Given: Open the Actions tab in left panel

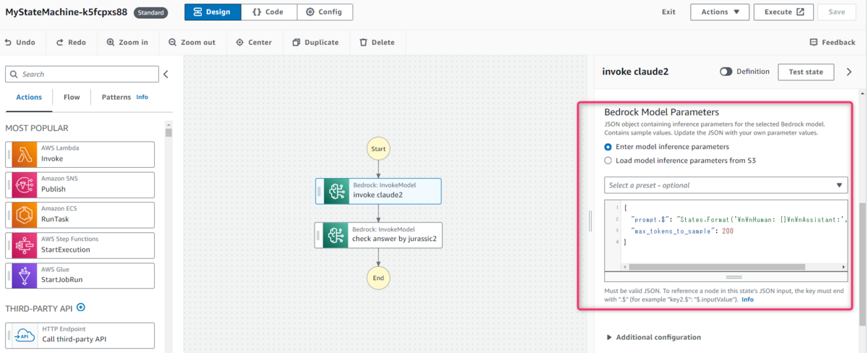Looking at the screenshot, I should tap(29, 97).
